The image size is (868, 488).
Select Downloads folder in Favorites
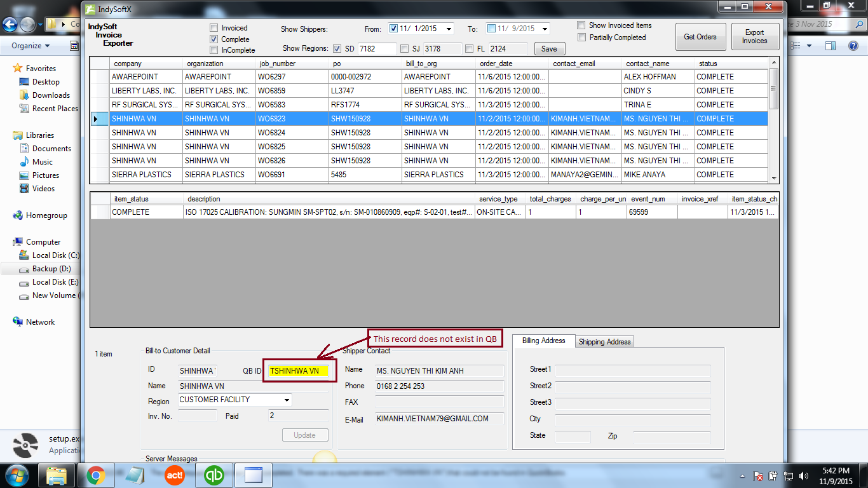pos(51,95)
